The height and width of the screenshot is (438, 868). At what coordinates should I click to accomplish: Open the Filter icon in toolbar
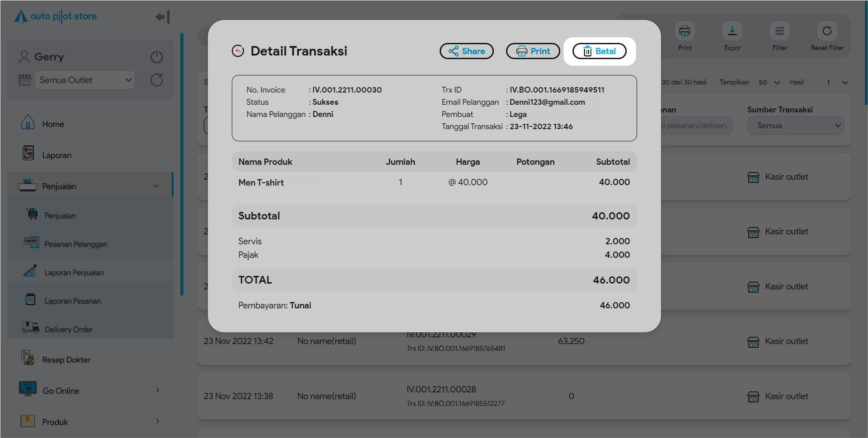[779, 31]
